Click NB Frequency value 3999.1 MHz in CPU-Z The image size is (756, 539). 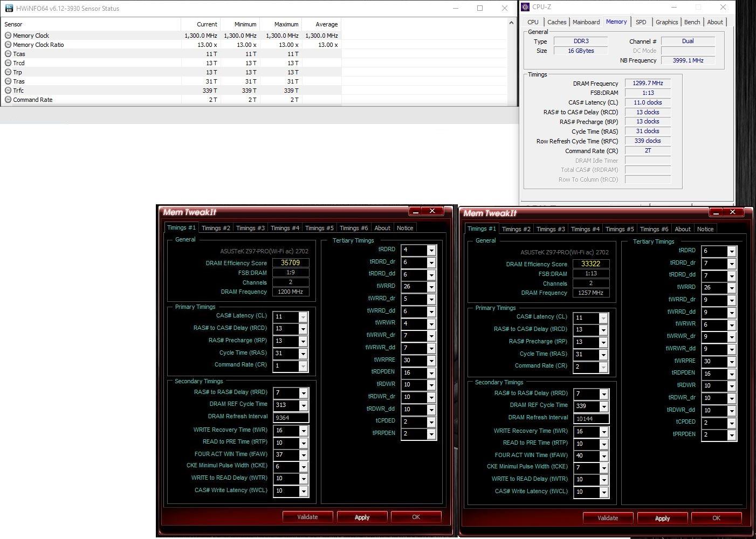[x=688, y=60]
